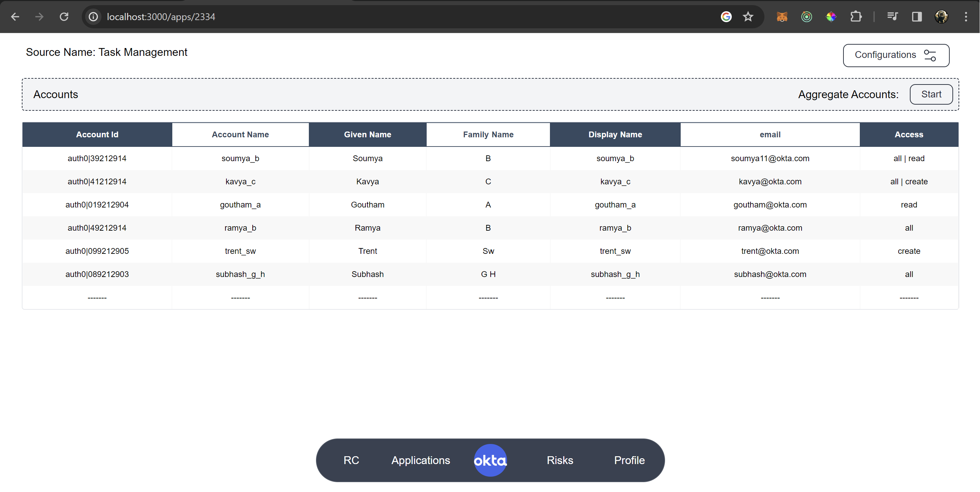Click the Google icon in the address bar
Screen dimensions: 980x492
point(726,16)
